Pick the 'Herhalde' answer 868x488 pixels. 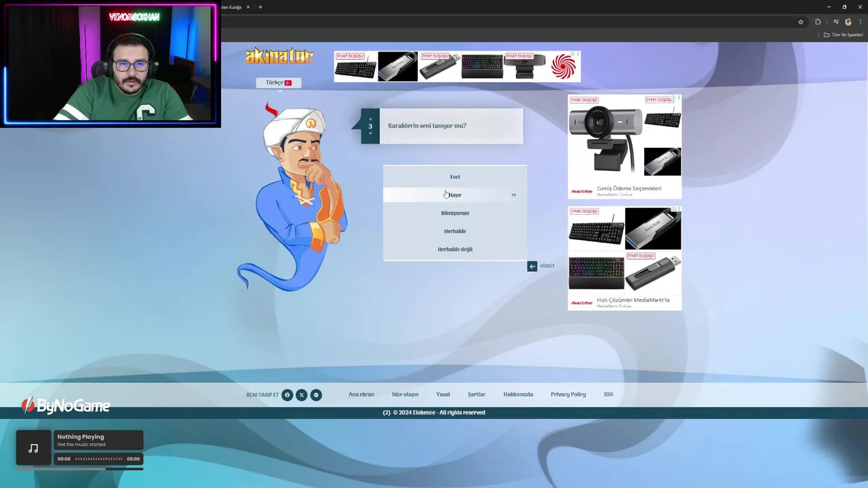coord(454,231)
